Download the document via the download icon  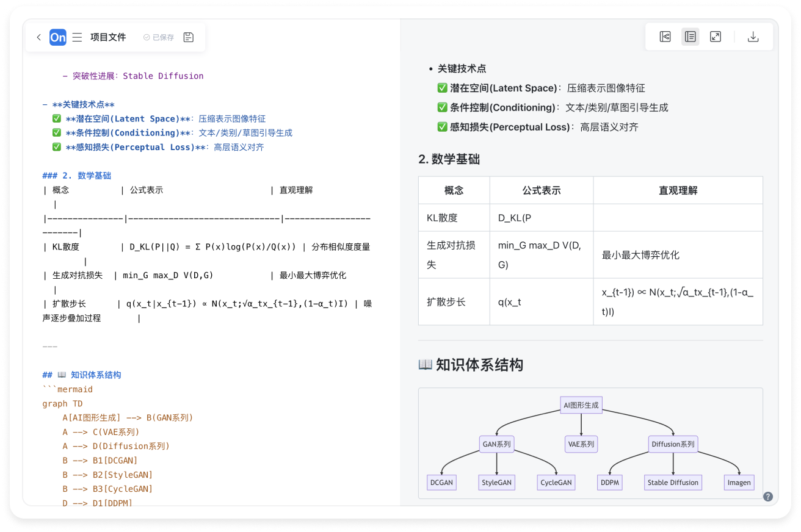click(753, 37)
